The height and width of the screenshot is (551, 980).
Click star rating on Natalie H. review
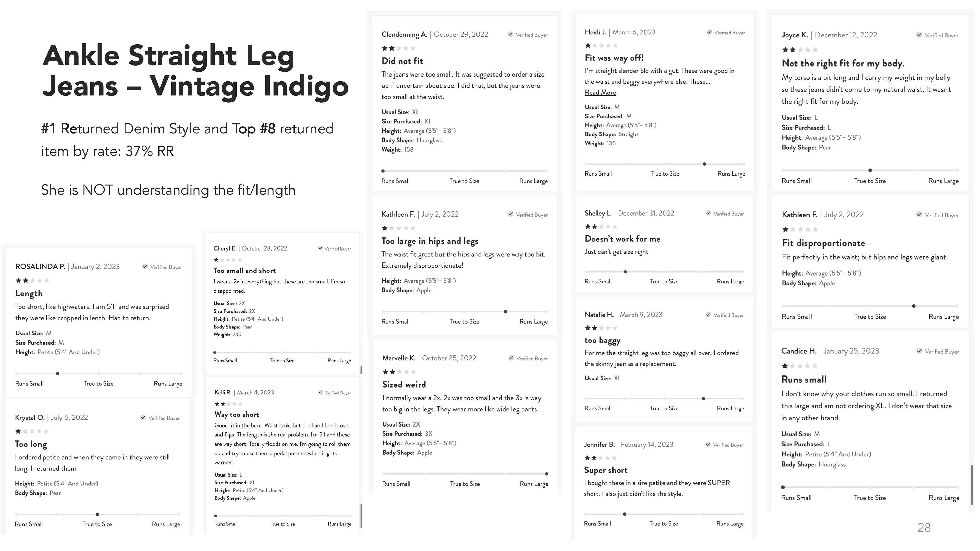click(601, 328)
